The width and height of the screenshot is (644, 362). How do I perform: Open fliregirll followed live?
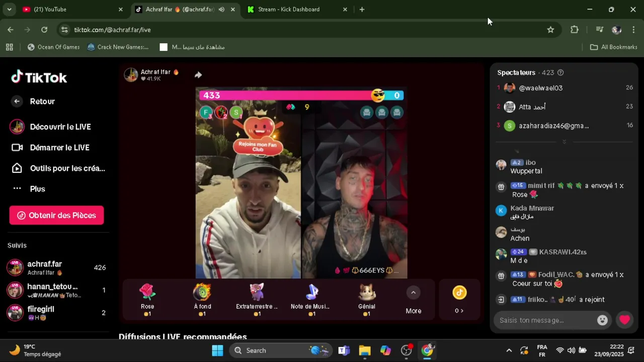click(x=56, y=313)
